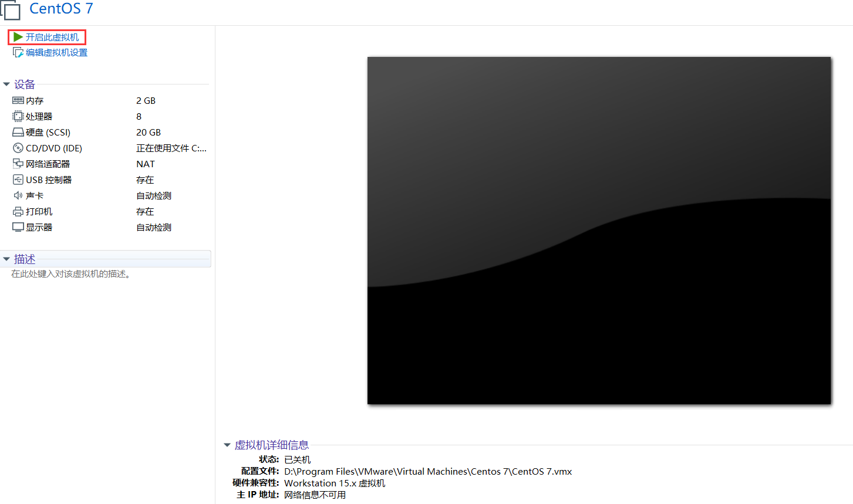Click the USB controller icon

18,180
